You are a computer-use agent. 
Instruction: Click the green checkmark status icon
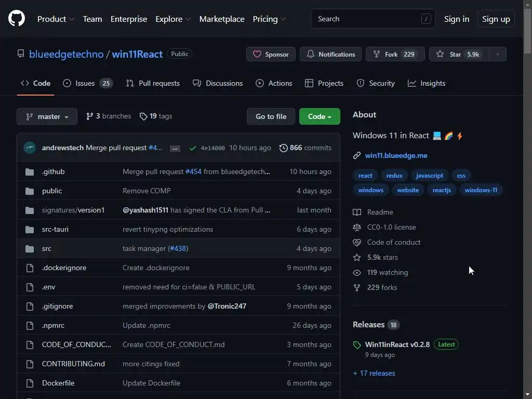pos(192,148)
